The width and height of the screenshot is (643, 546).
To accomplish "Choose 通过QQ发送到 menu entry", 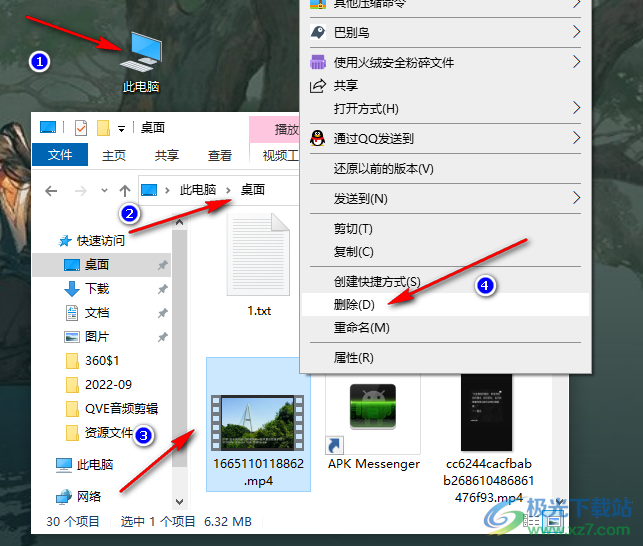I will coord(445,138).
